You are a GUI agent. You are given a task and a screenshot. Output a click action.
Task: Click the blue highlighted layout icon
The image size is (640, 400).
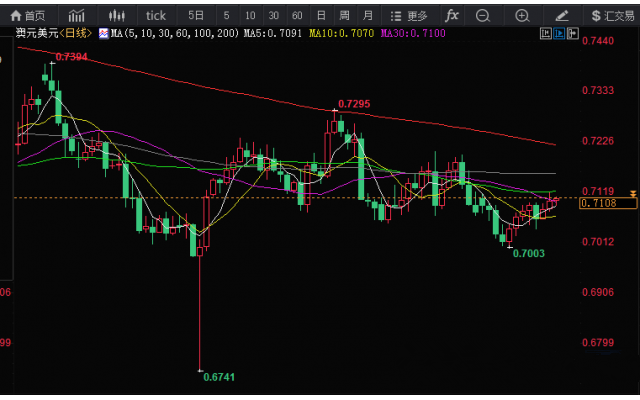pos(560,33)
